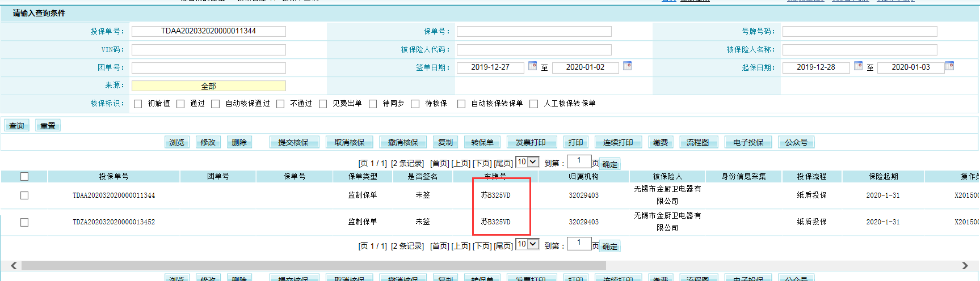Click 连续打印 in the upper toolbar
Viewport: 980px width, 281px height.
(619, 142)
